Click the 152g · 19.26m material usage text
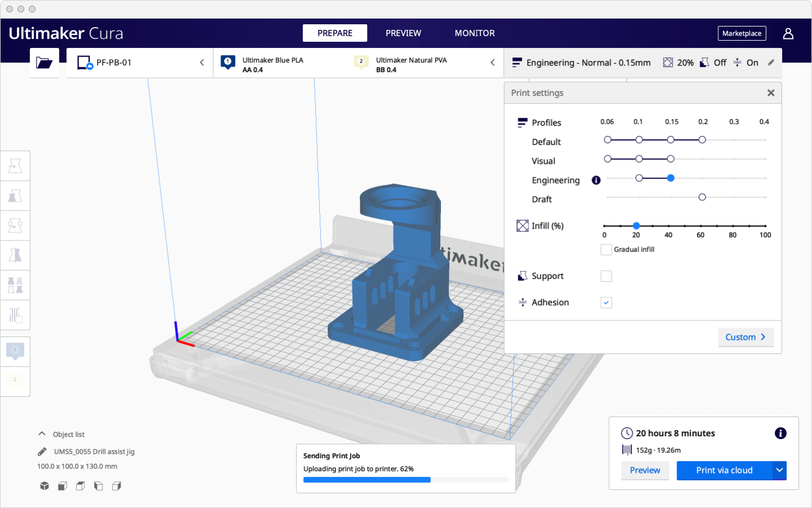Screen dimensions: 812x508 tap(659, 450)
